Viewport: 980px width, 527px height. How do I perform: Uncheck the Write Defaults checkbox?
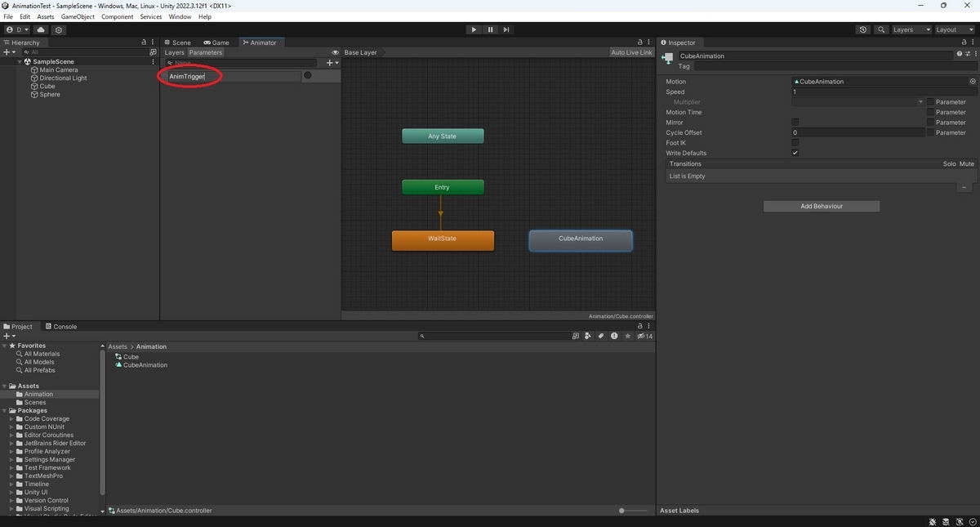(795, 153)
